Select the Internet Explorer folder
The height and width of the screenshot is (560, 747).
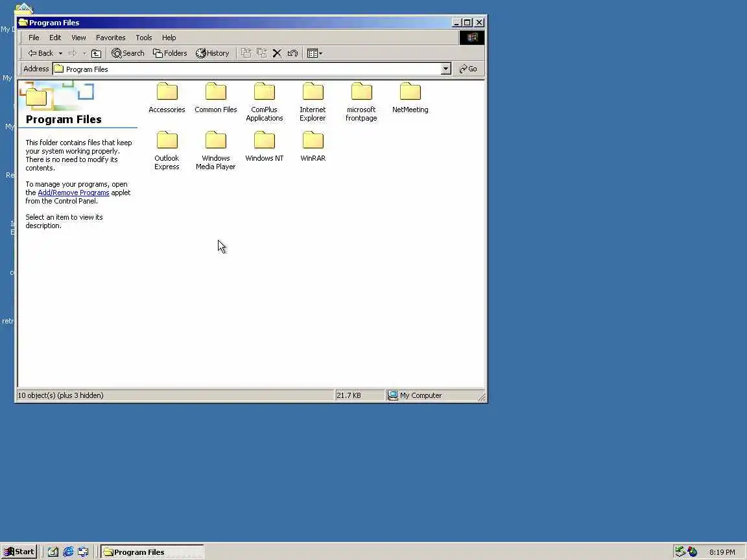click(313, 102)
